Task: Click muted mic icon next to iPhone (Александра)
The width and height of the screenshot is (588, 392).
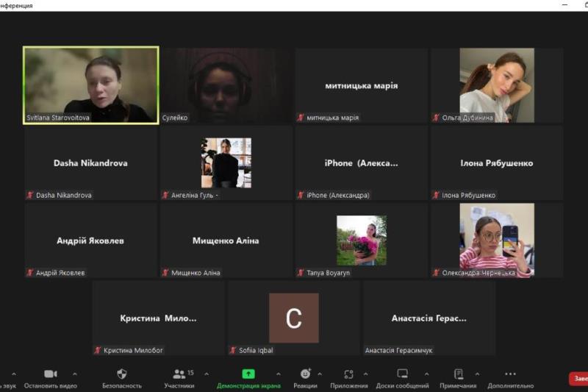Action: (301, 195)
